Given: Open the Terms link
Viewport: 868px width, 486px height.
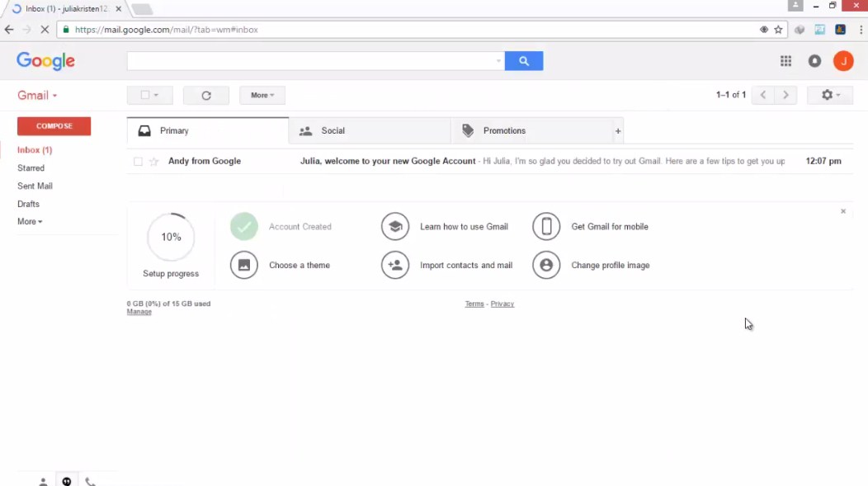Looking at the screenshot, I should click(x=474, y=304).
